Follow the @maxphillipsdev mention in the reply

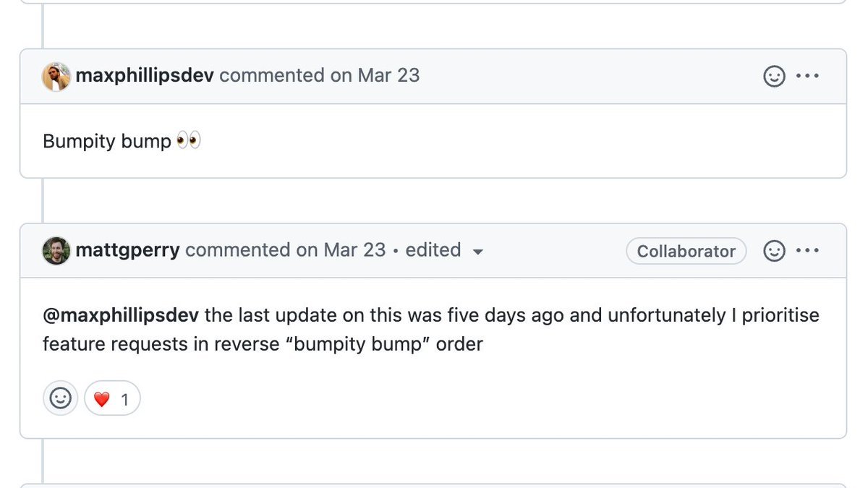pyautogui.click(x=121, y=315)
